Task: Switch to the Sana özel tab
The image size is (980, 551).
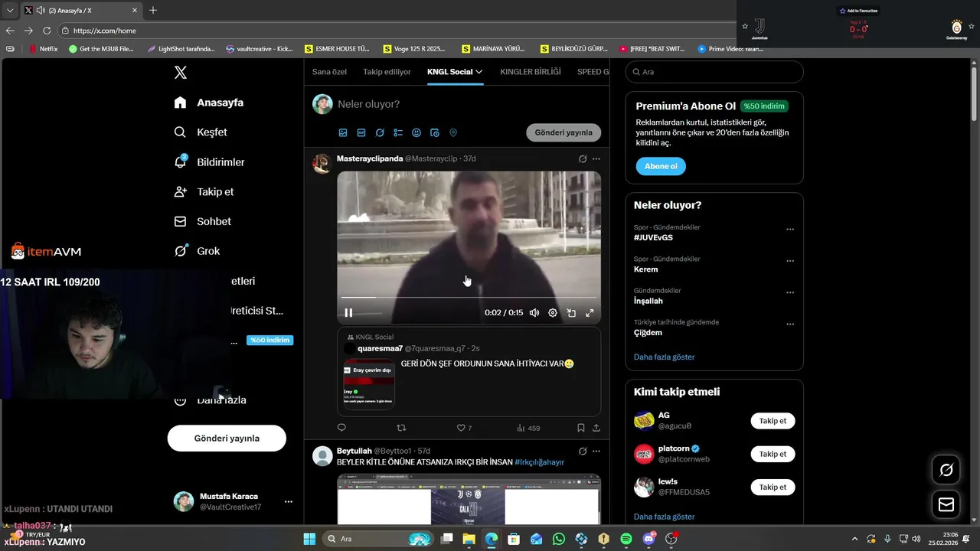Action: (329, 72)
